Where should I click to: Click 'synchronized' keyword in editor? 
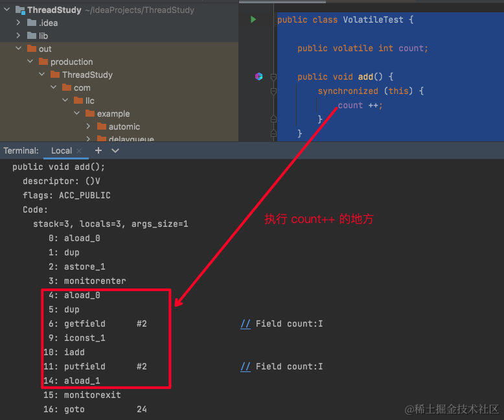tap(348, 91)
